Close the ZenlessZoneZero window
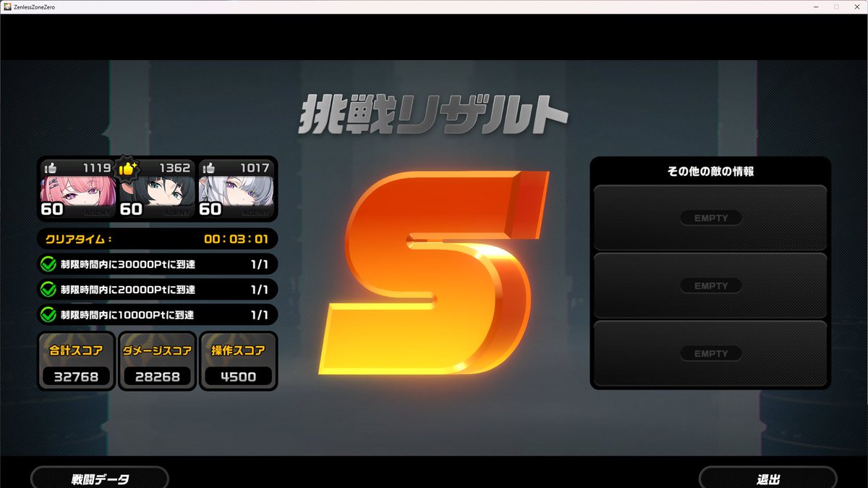The image size is (868, 488). 857,7
